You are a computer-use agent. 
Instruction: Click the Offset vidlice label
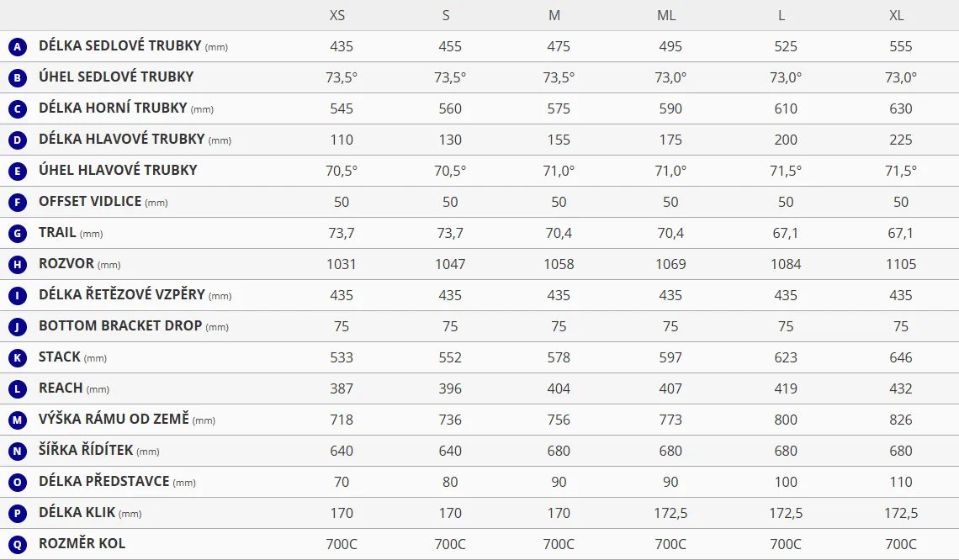pyautogui.click(x=90, y=202)
